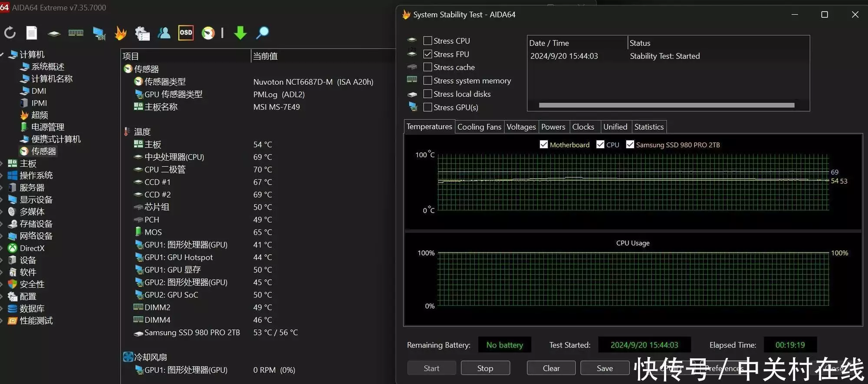Click horizontal scrollbar in status log

[x=667, y=105]
